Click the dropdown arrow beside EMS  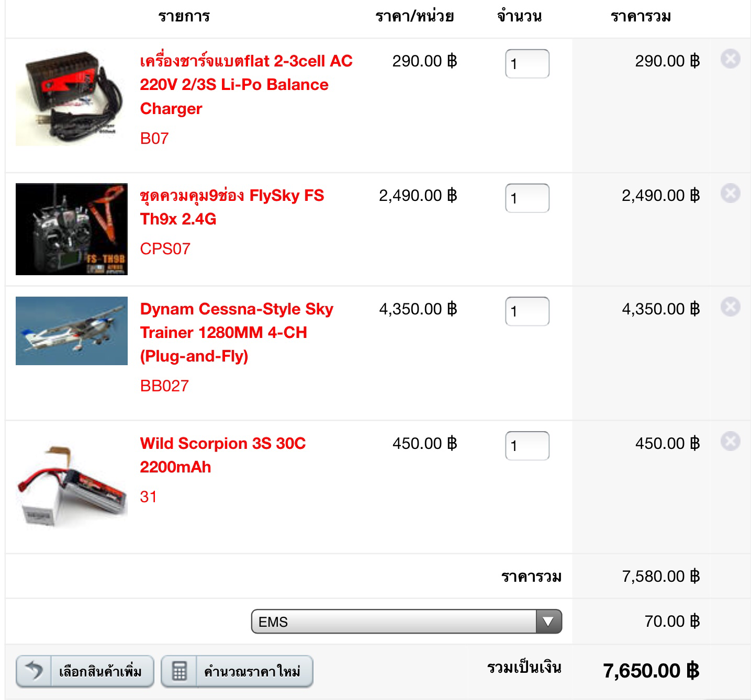pyautogui.click(x=548, y=622)
